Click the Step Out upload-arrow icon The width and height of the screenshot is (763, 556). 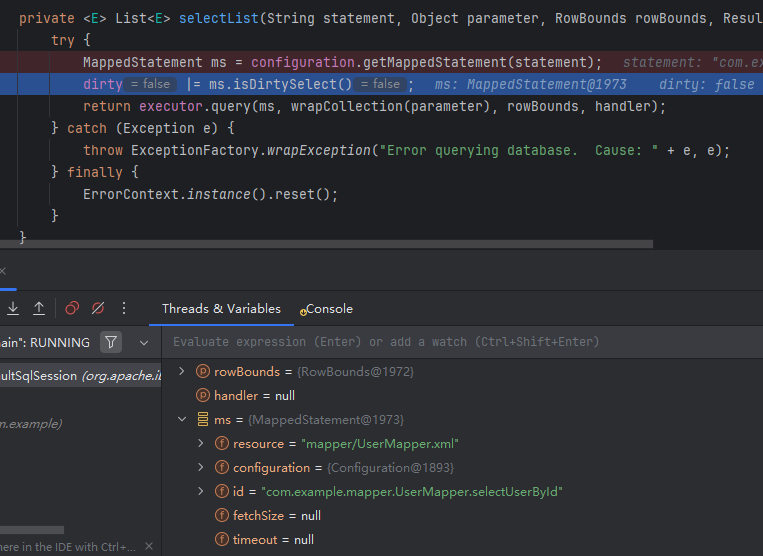tap(39, 308)
